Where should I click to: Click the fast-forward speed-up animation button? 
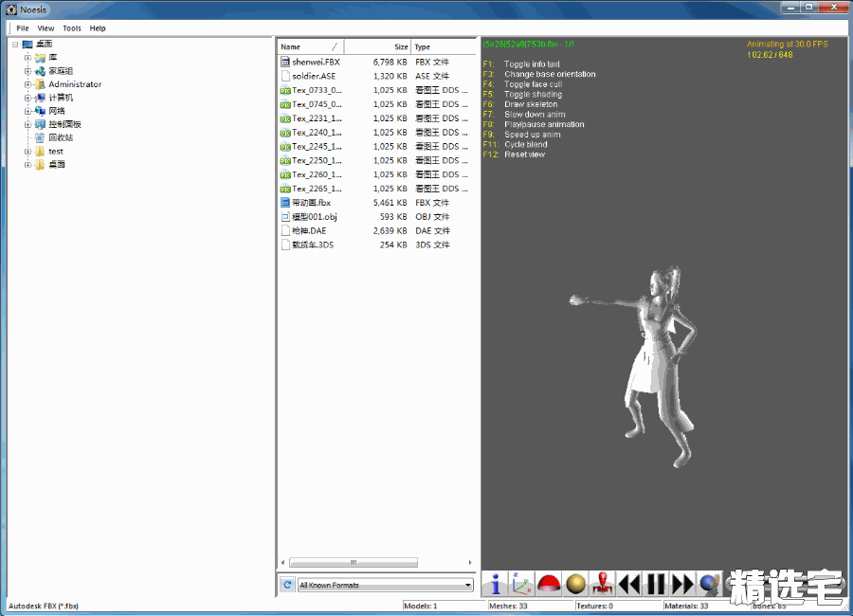tap(682, 584)
